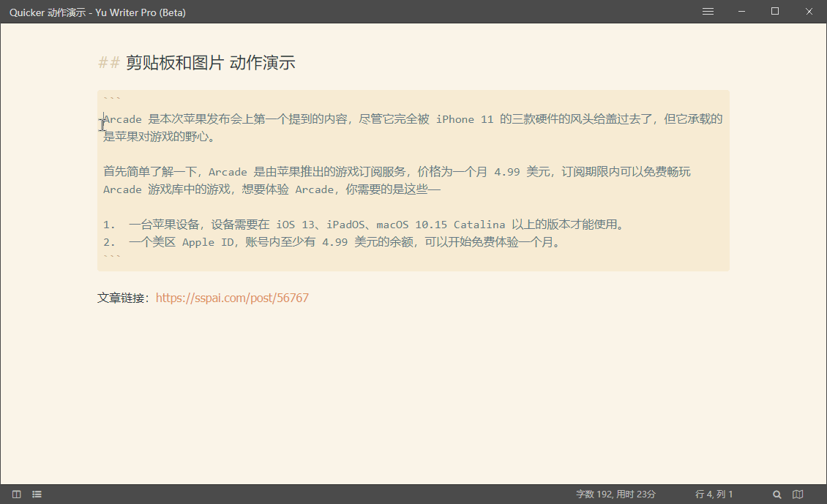This screenshot has width=827, height=504.
Task: Click the opening code fence backticks
Action: click(x=112, y=99)
